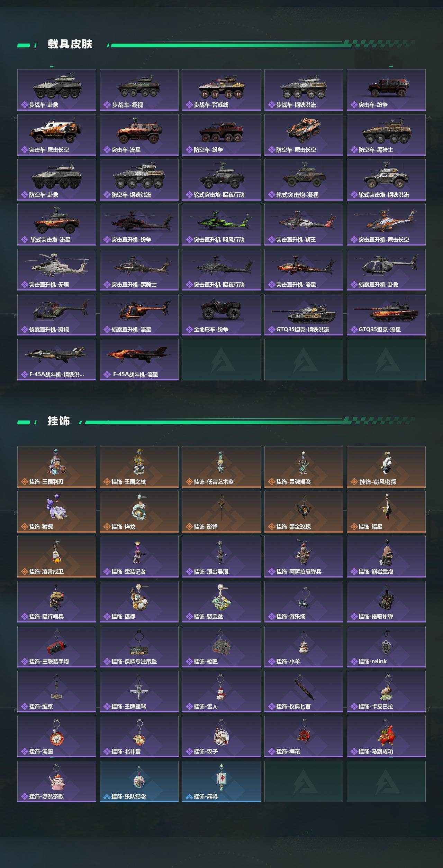
Task: Select the 步战车-卦象 vehicle skin
Action: click(x=57, y=90)
